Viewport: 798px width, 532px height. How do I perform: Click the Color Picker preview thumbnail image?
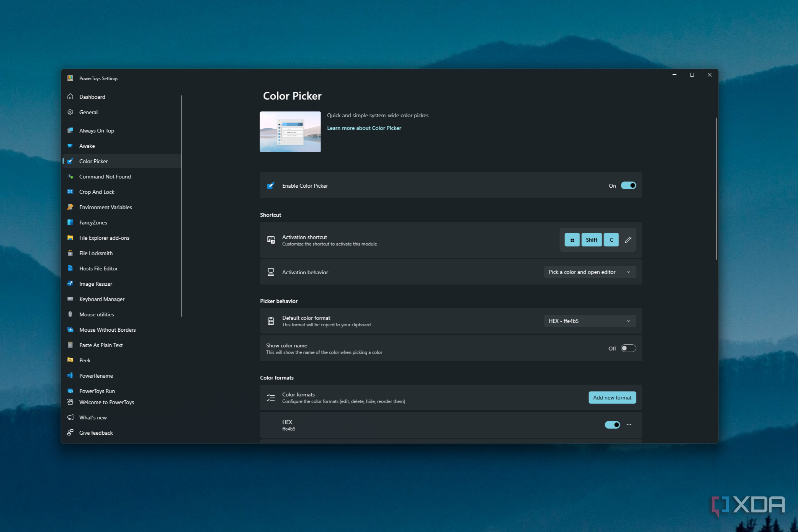[290, 132]
